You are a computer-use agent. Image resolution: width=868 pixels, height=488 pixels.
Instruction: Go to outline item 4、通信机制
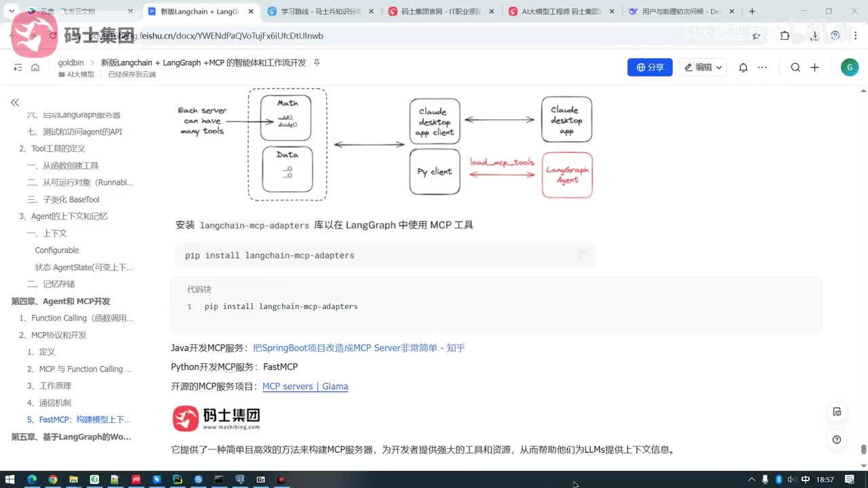tap(49, 403)
